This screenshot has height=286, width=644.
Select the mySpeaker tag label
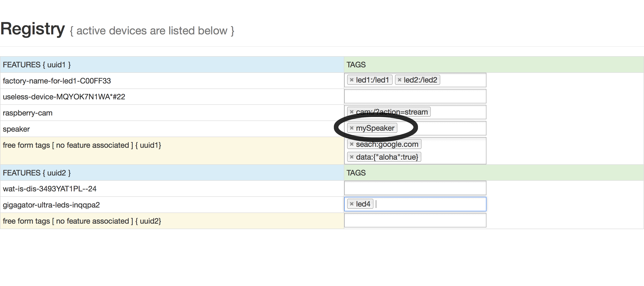coord(375,128)
